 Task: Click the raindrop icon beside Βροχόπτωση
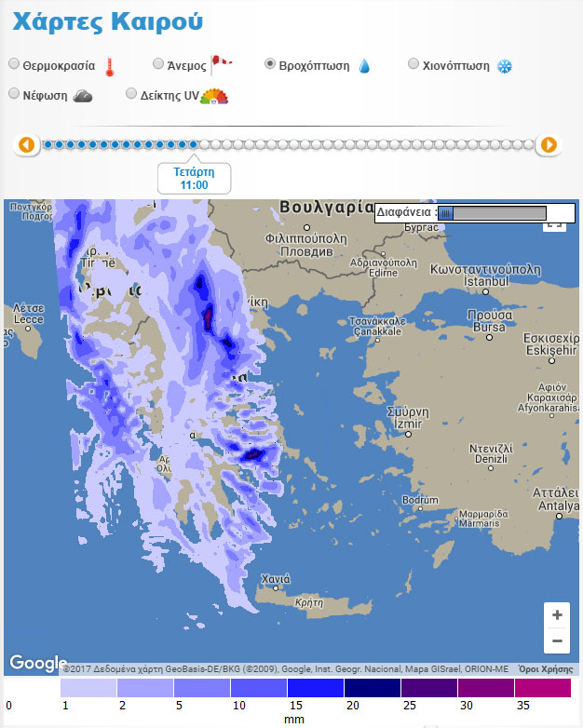364,66
